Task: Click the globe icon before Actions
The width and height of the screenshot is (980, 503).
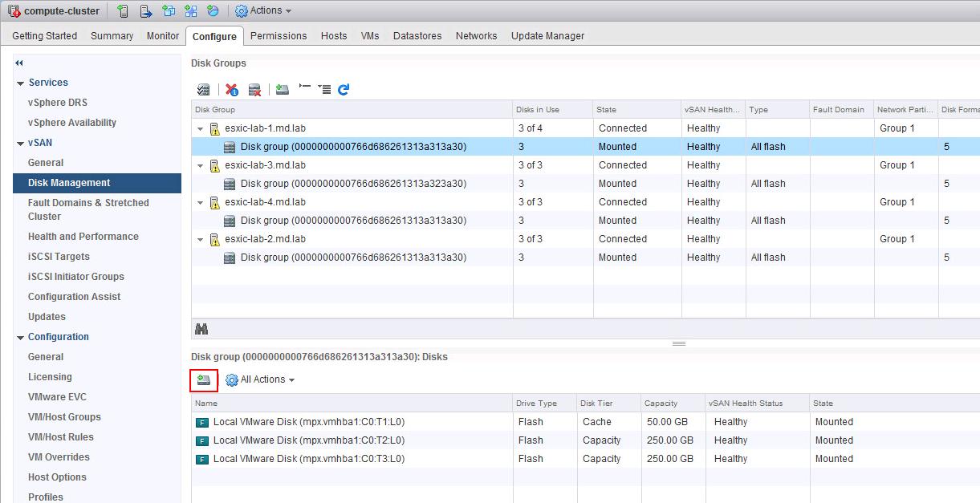Action: click(x=213, y=10)
